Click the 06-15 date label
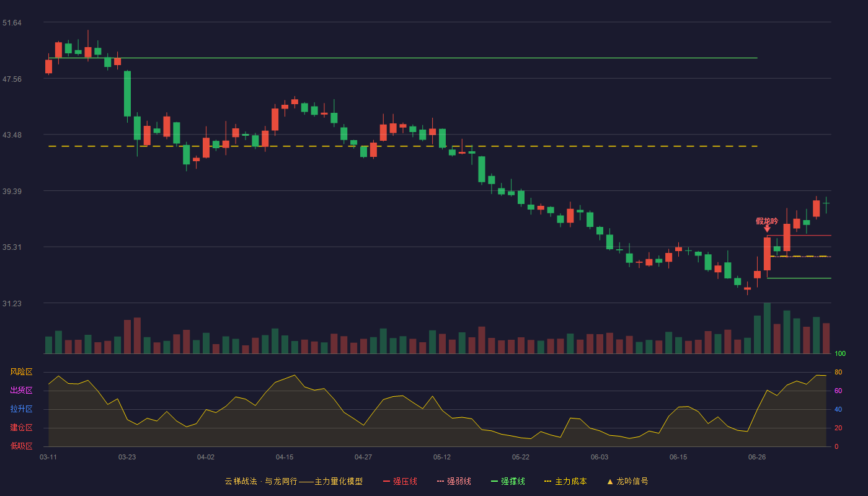This screenshot has height=496, width=868. [x=678, y=457]
